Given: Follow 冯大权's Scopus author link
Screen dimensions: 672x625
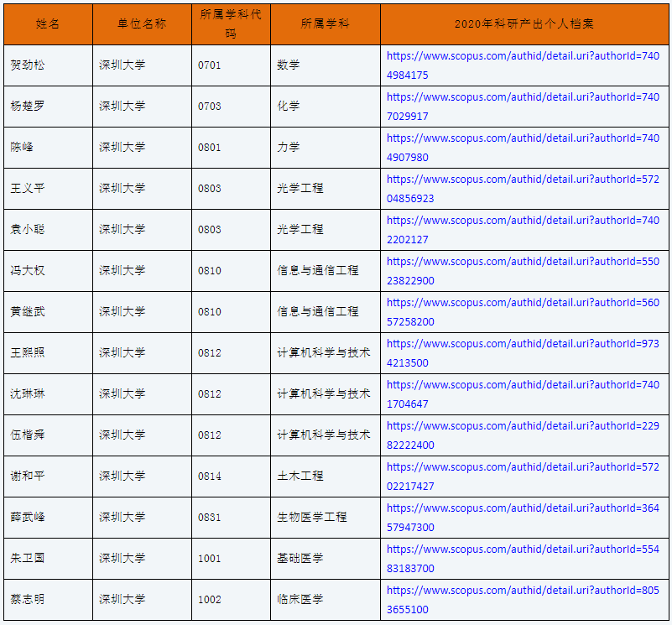Looking at the screenshot, I should (x=523, y=262).
